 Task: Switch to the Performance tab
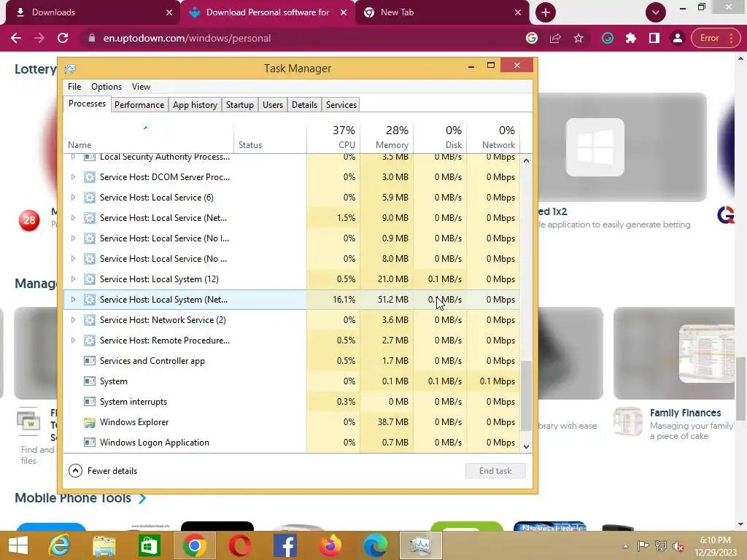click(139, 105)
